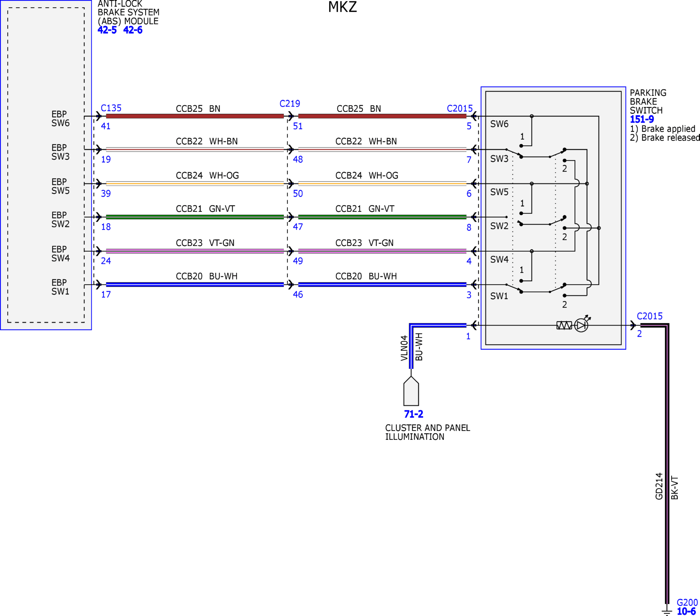Click pin number 51 at C219
This screenshot has height=616, width=700.
pyautogui.click(x=298, y=126)
